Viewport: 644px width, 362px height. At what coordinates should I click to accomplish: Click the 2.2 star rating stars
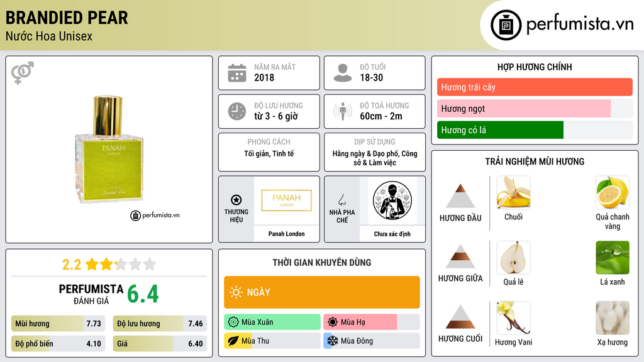tap(121, 264)
